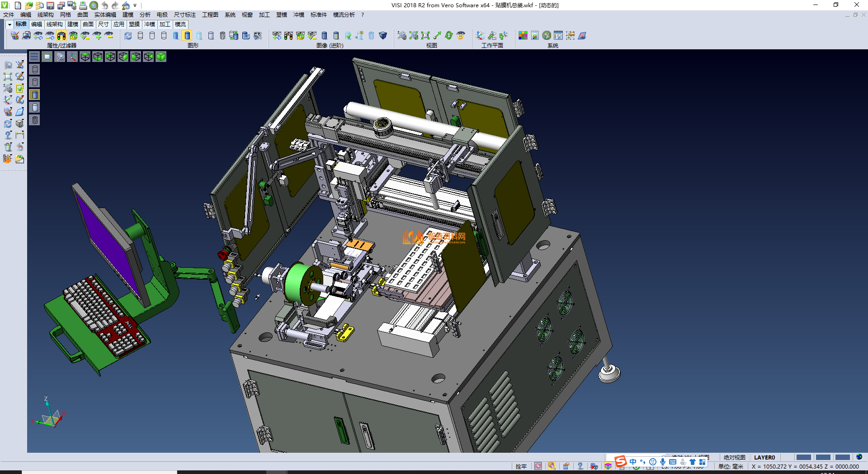868x474 pixels.
Task: Click the traffic light filter icon
Action: (61, 35)
